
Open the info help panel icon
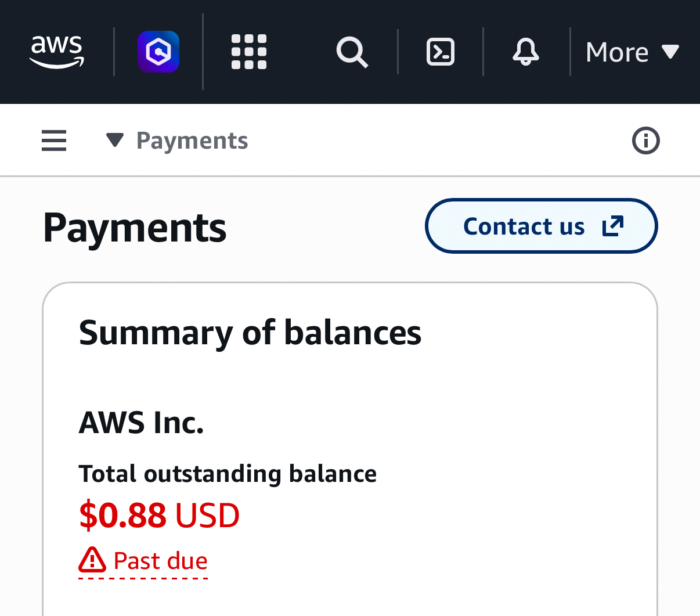[x=645, y=141]
